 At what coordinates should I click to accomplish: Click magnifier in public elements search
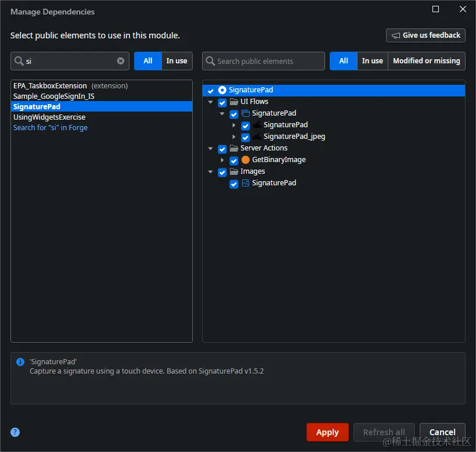[210, 61]
